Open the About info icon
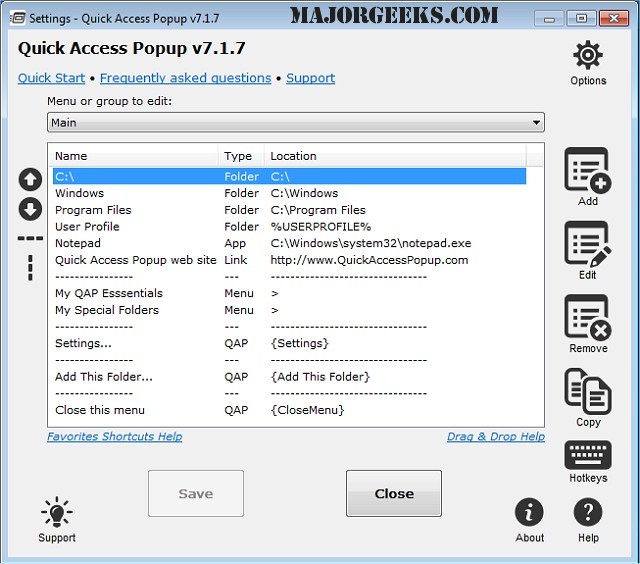The image size is (640, 564). click(529, 513)
